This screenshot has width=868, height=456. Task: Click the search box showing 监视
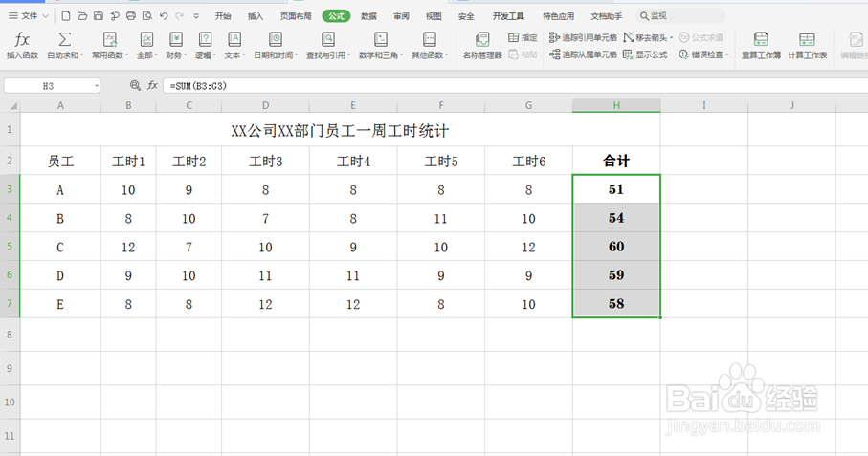pos(680,16)
